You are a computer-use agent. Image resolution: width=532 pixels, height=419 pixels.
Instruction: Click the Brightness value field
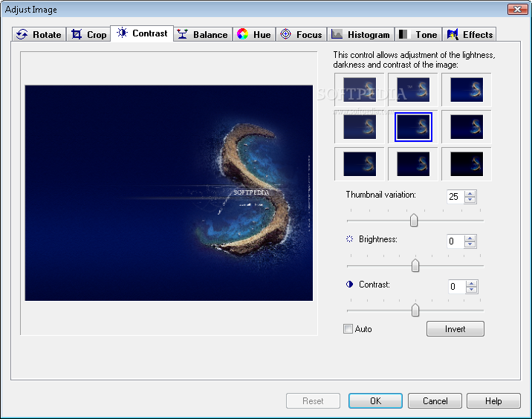(455, 241)
